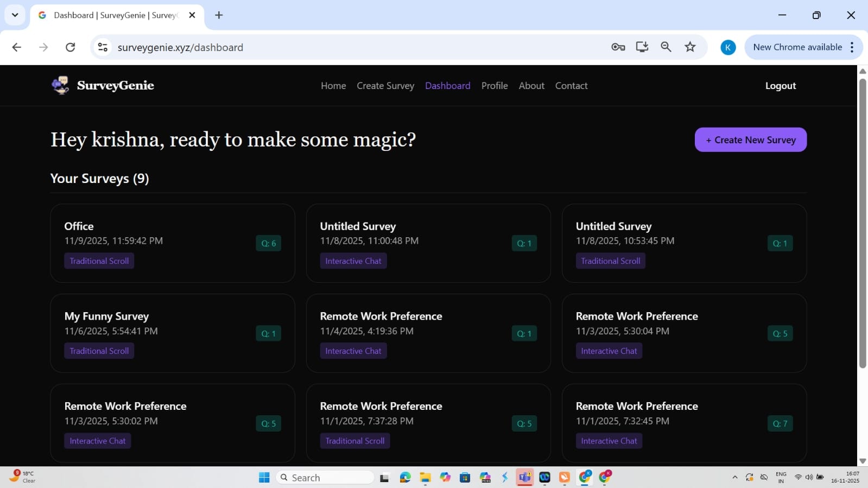Click the Your Surveys (9) heading
Viewport: 868px width, 488px height.
(99, 179)
